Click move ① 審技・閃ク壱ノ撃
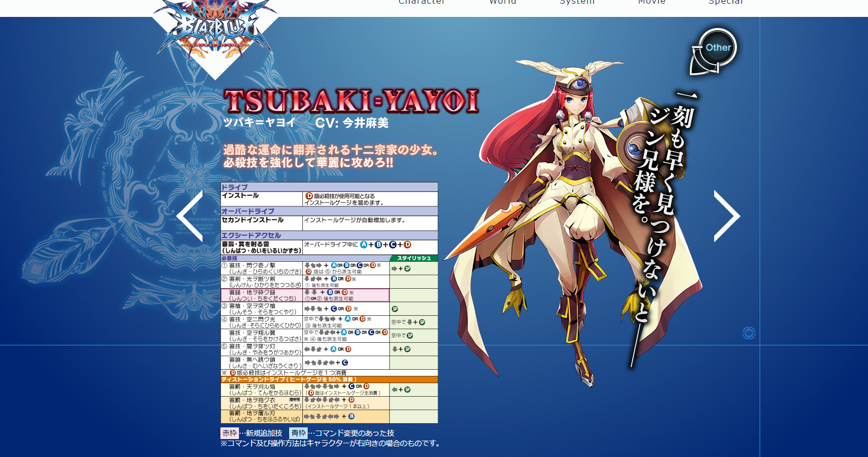 pyautogui.click(x=262, y=268)
